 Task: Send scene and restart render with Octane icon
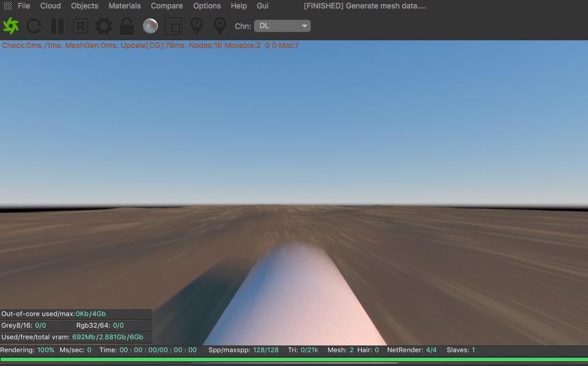coord(10,26)
